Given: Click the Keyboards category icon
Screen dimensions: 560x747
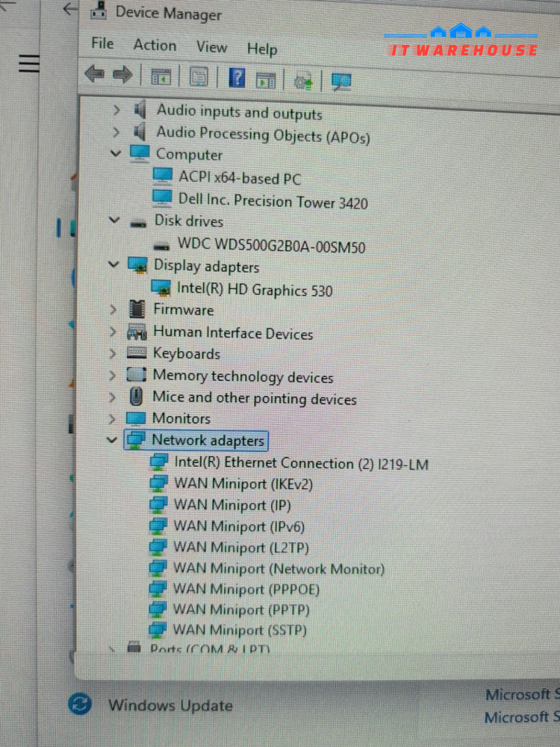Looking at the screenshot, I should (136, 353).
